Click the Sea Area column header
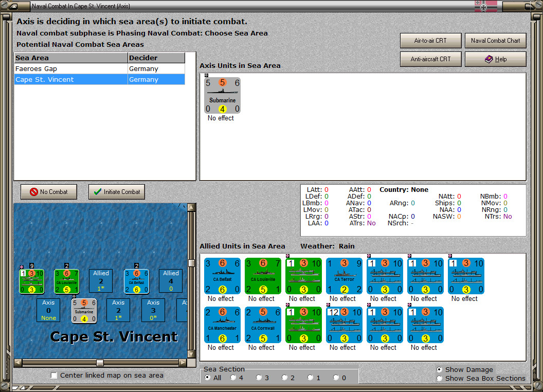The height and width of the screenshot is (392, 543). tap(71, 58)
